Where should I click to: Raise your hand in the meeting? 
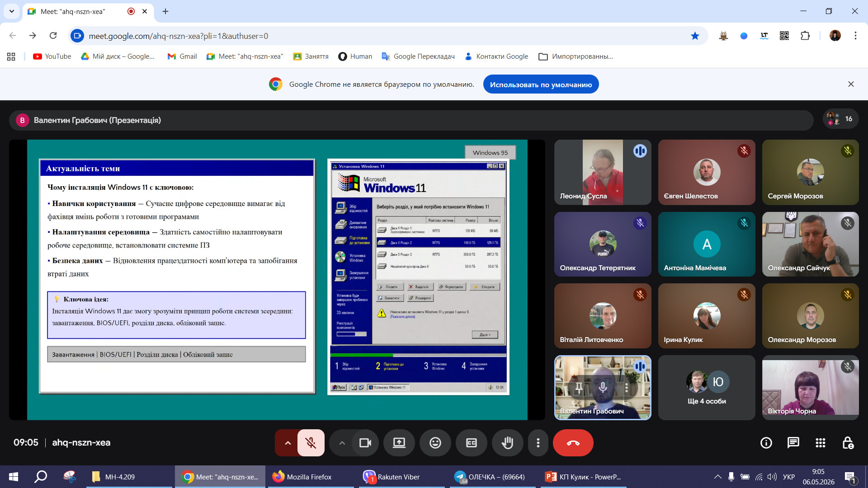pyautogui.click(x=508, y=443)
